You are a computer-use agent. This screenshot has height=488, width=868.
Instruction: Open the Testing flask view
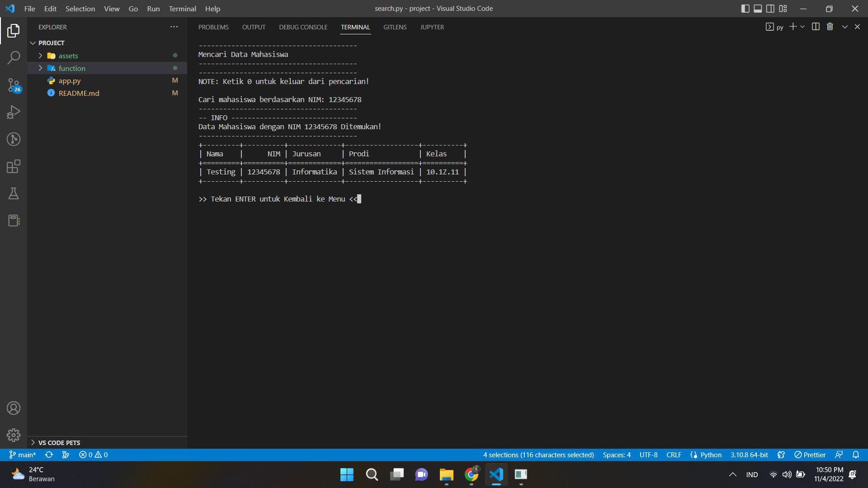pyautogui.click(x=14, y=193)
